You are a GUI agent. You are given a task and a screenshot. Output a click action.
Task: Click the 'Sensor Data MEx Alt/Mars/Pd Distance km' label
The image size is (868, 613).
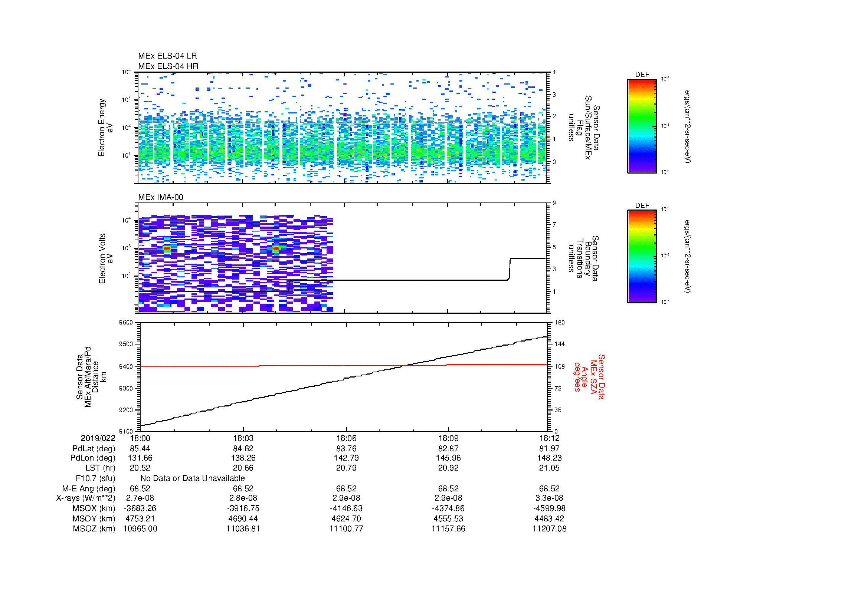92,376
